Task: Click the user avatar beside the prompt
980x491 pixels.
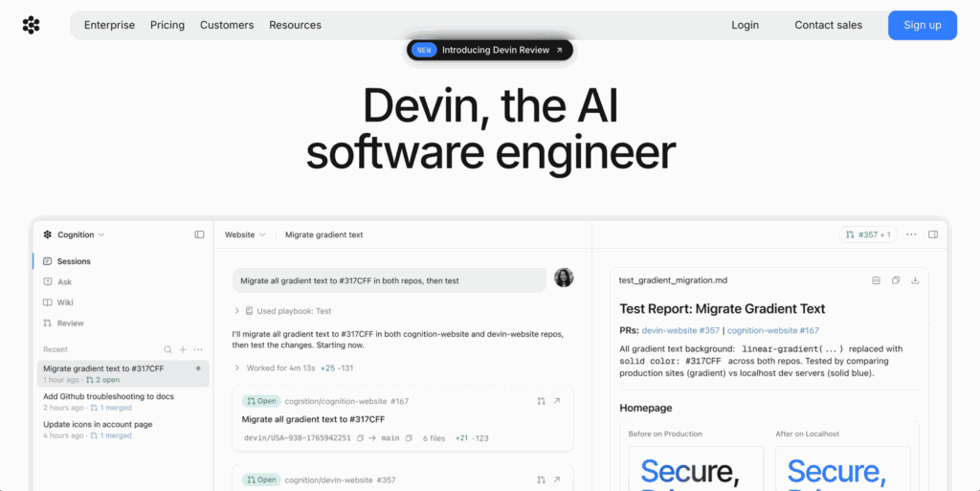Action: pyautogui.click(x=564, y=278)
